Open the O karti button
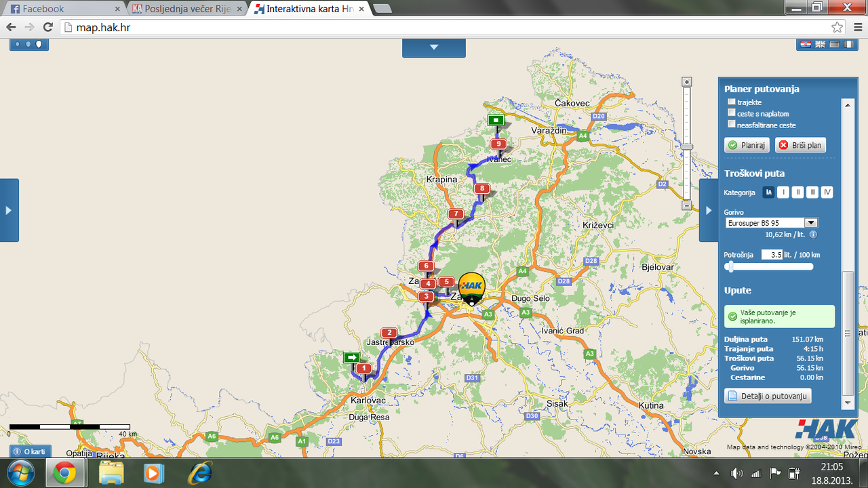 coord(30,451)
